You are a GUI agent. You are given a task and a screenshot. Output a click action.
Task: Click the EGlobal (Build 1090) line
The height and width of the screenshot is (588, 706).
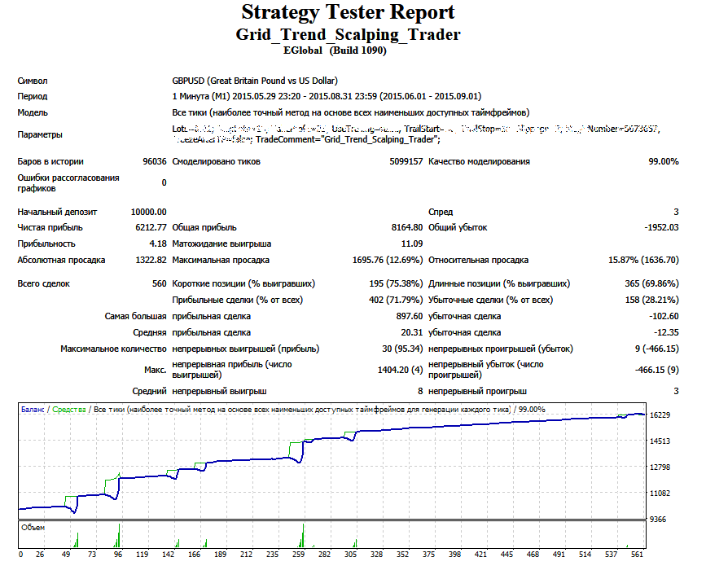click(335, 50)
